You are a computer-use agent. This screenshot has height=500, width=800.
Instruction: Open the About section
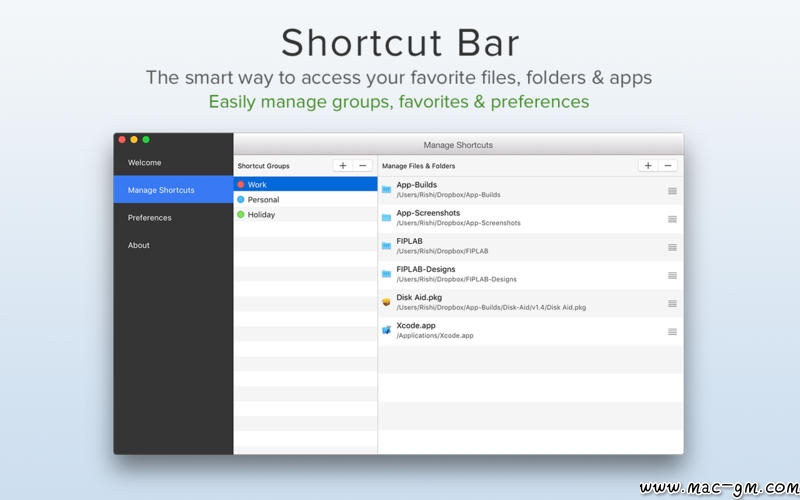(x=173, y=245)
